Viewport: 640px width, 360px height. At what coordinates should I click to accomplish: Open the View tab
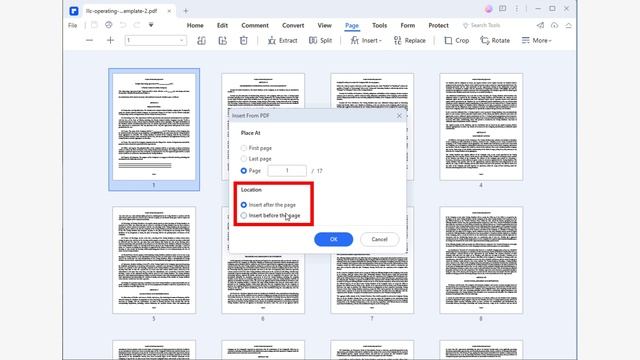tap(324, 25)
